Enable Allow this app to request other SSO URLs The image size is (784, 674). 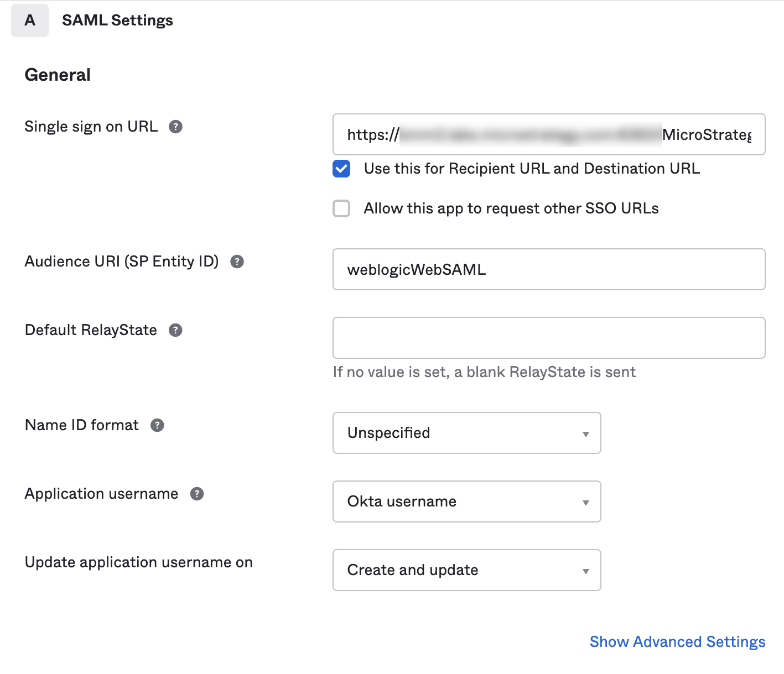pos(341,208)
